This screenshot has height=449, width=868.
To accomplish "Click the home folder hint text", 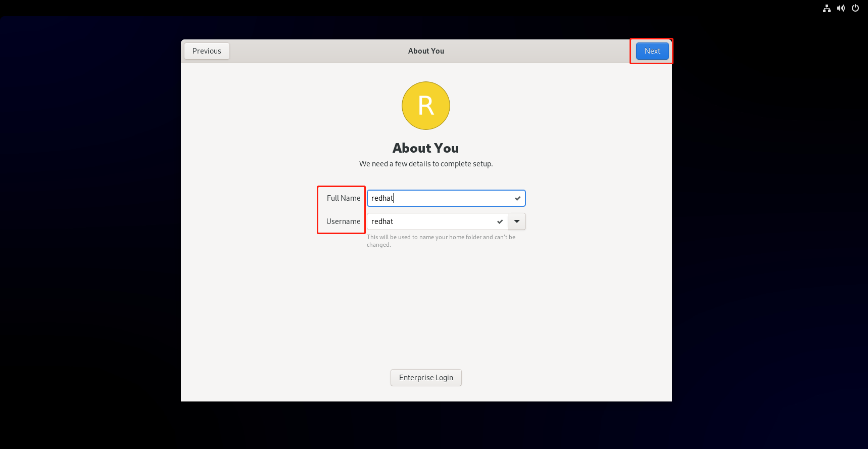I will 441,241.
